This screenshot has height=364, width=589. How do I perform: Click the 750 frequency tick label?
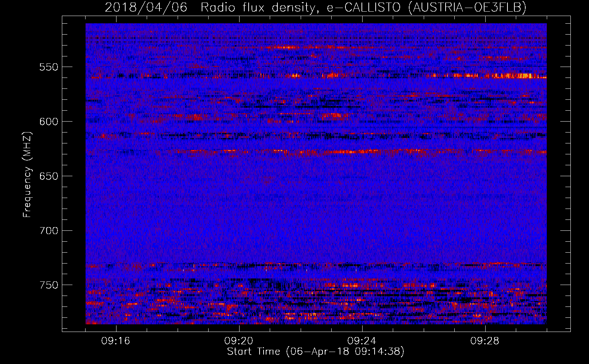click(49, 285)
